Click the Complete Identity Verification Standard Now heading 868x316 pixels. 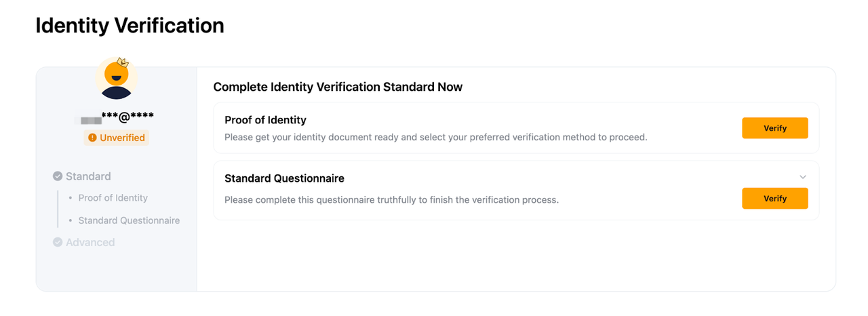[x=338, y=87]
